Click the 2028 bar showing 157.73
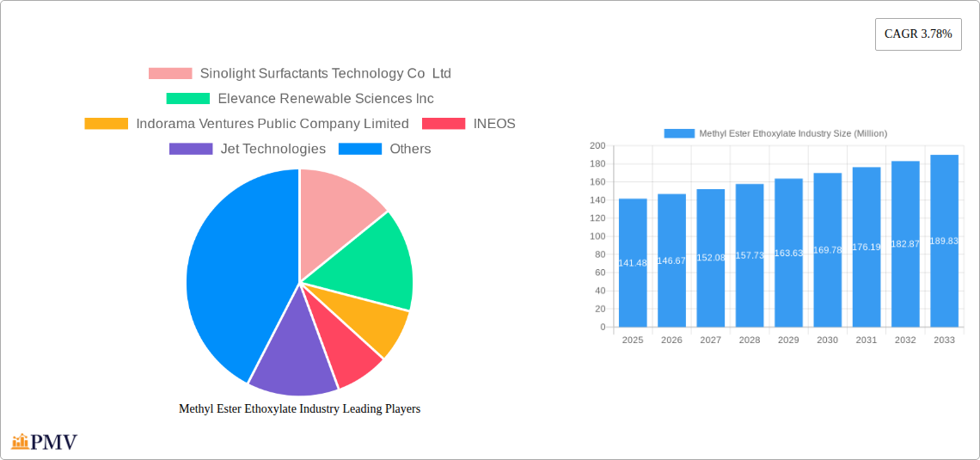The width and height of the screenshot is (980, 460). pos(750,255)
